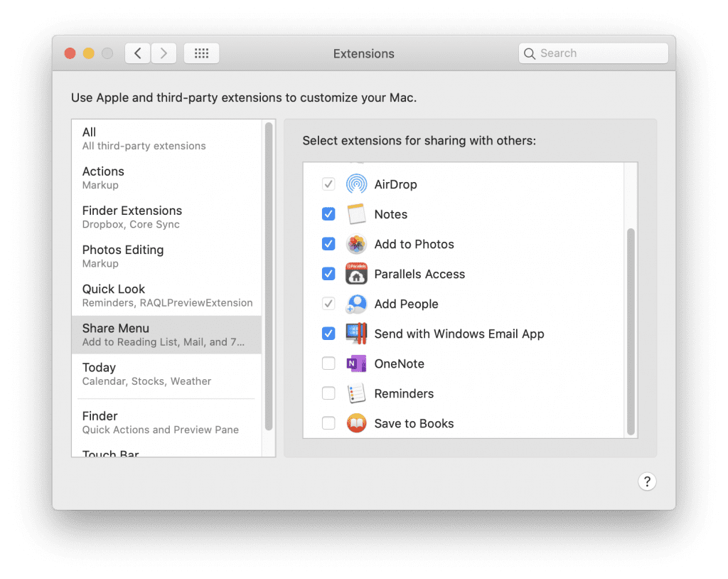
Task: Select the Send with Windows Email App icon
Action: (x=357, y=333)
